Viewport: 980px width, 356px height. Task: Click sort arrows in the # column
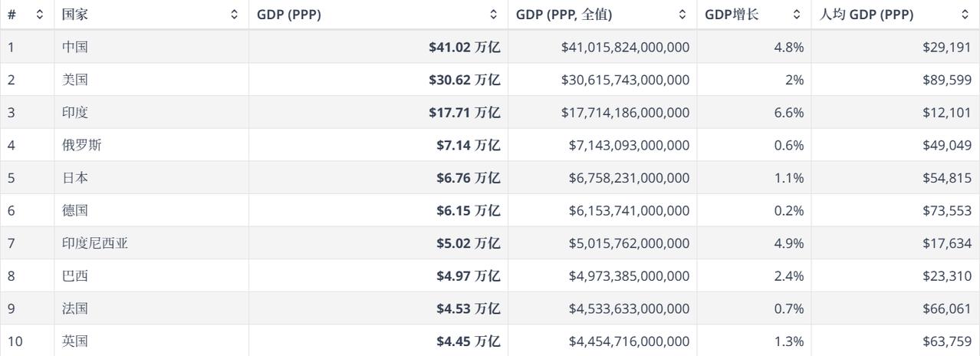click(40, 15)
